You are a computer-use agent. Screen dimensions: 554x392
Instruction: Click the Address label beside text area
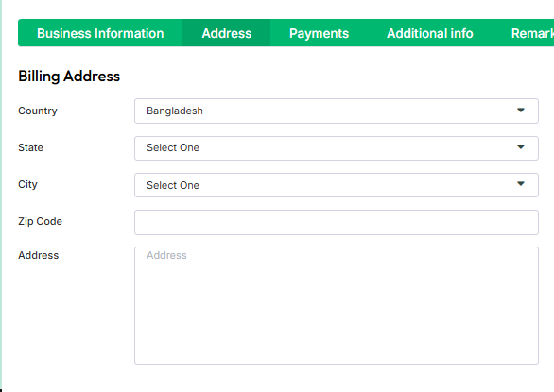coord(38,255)
